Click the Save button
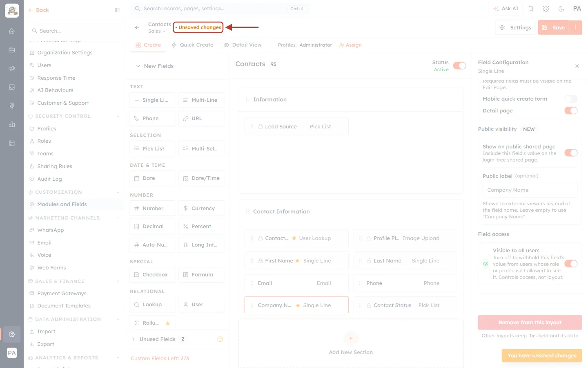The width and height of the screenshot is (588, 368). point(554,27)
